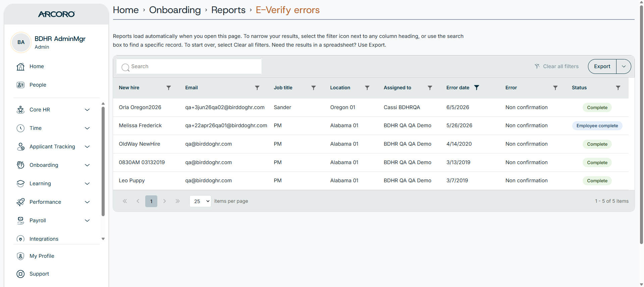Click the Support lifebuoy icon

[20, 274]
